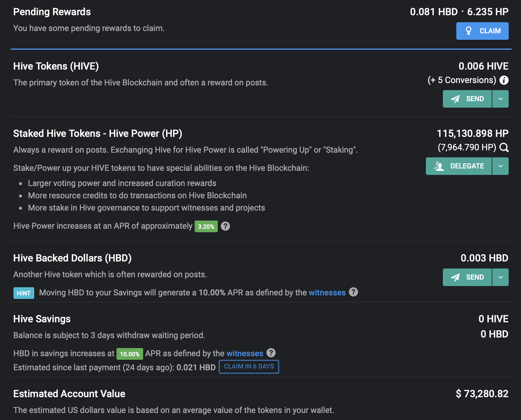Select the $ 73,280.82 account value

[x=482, y=394]
